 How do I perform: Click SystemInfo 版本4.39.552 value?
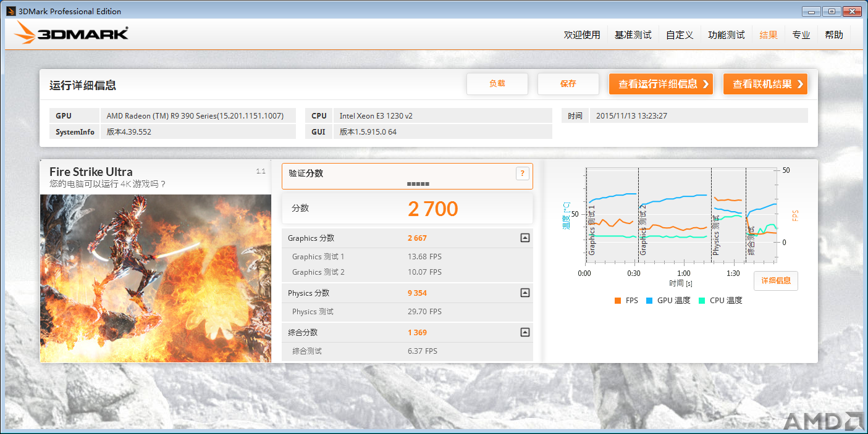click(x=129, y=132)
